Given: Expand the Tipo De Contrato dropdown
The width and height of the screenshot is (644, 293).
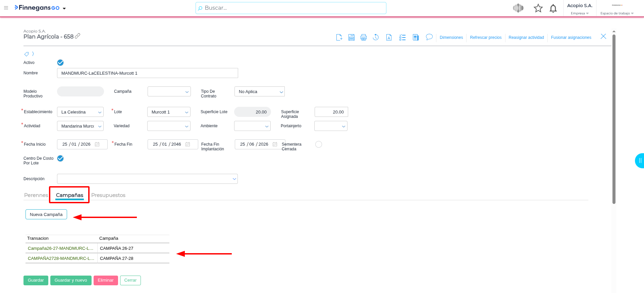Looking at the screenshot, I should pos(259,92).
